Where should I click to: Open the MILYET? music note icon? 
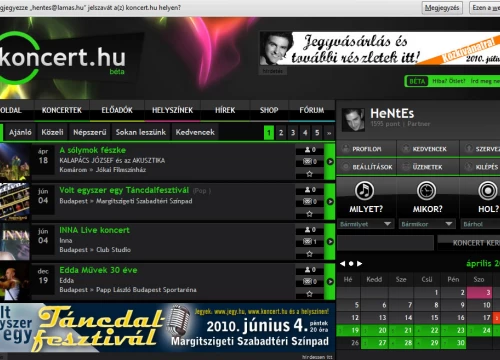(365, 191)
